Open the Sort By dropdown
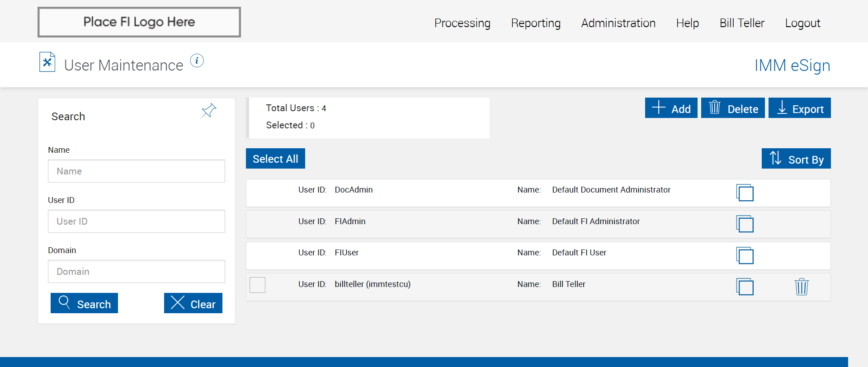868x367 pixels. [796, 159]
